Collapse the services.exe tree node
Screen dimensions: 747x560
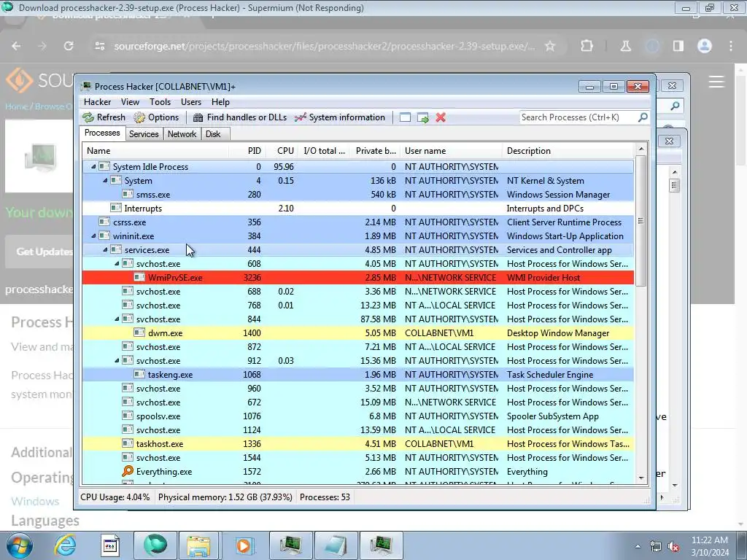105,249
